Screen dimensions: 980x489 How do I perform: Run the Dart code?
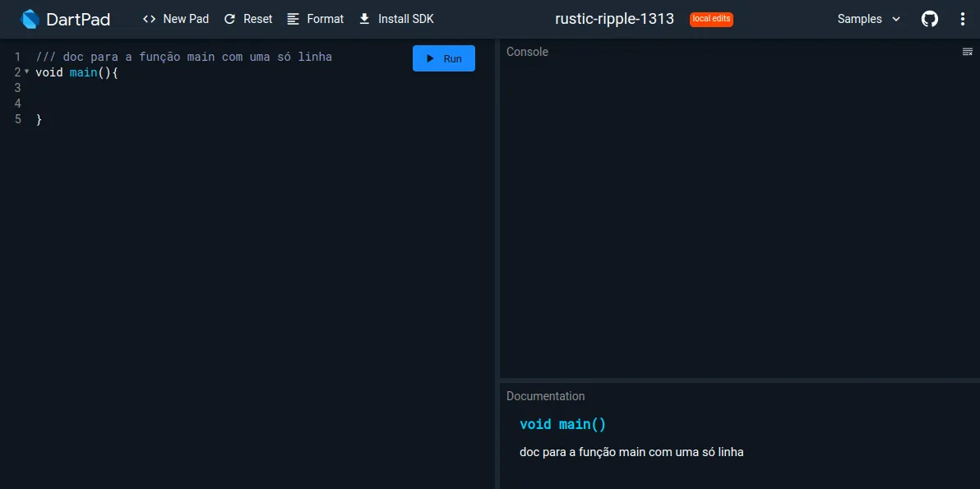(x=444, y=58)
